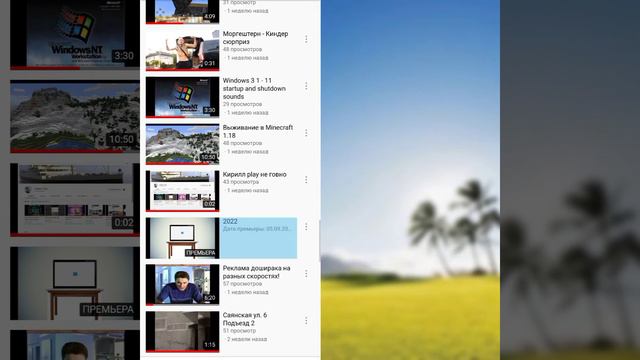Viewport: 640px width, 360px height.
Task: Click '1 неделю назад' under Windows startup sounds
Action: pyautogui.click(x=247, y=113)
